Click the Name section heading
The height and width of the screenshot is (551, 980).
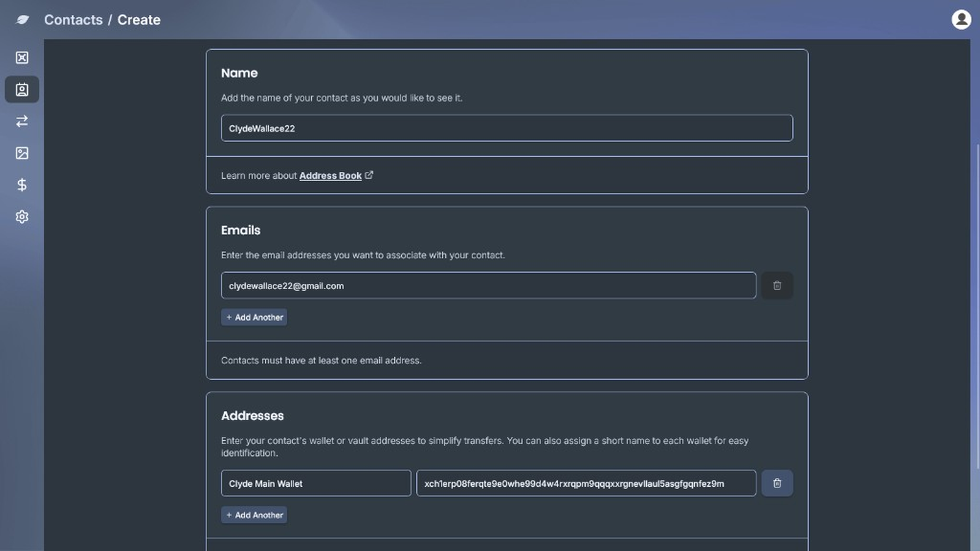pos(239,73)
